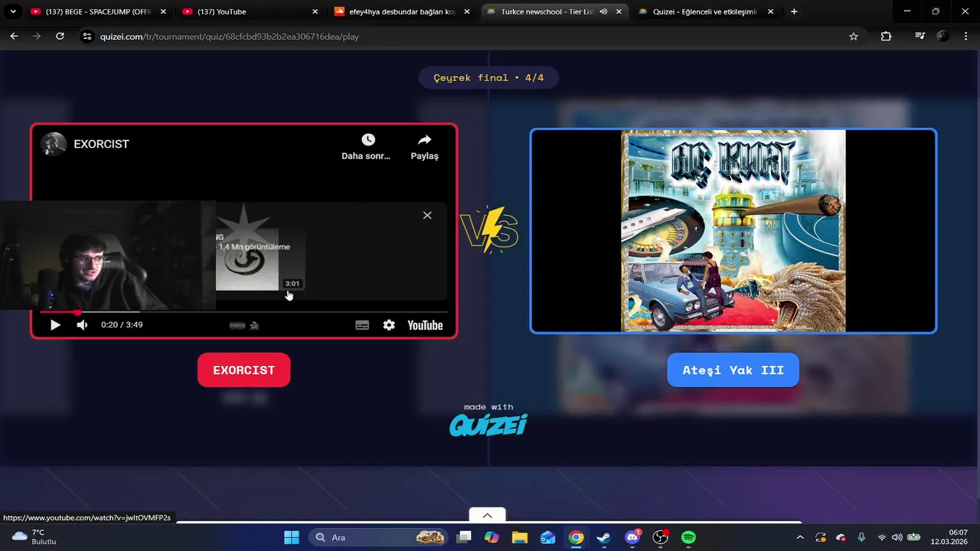Click the taskbar Ara search box
This screenshot has width=980, height=551.
pyautogui.click(x=378, y=537)
